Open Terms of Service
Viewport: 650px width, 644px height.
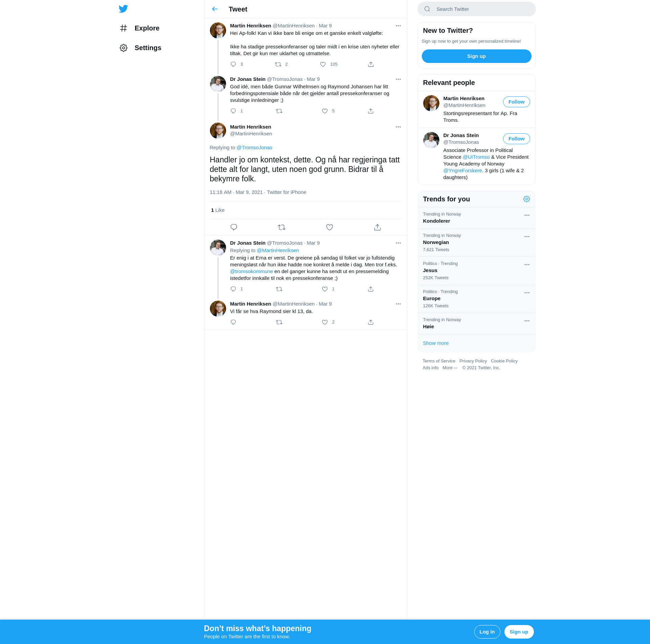tap(439, 361)
